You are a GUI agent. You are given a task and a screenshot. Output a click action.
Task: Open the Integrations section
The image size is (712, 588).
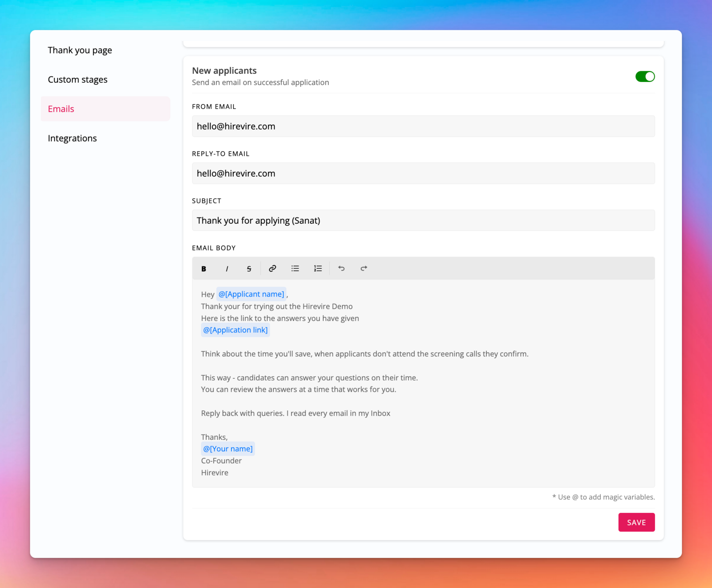point(73,138)
